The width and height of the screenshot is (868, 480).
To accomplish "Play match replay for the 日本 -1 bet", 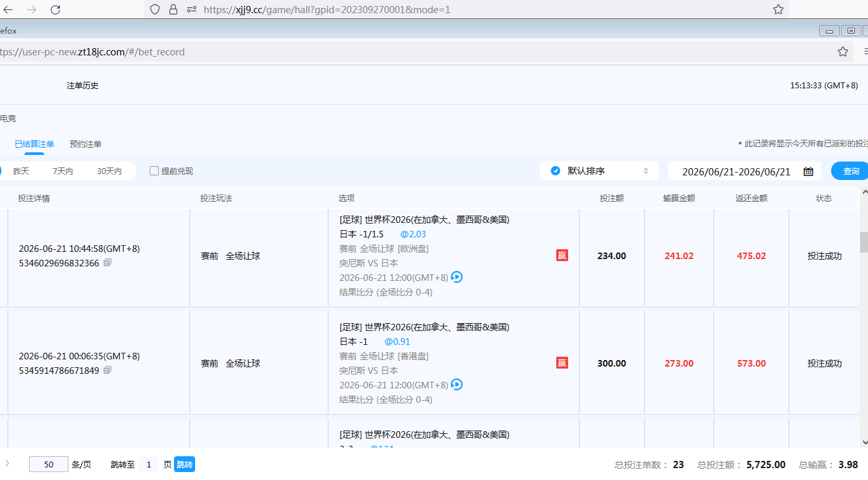I will click(x=456, y=384).
